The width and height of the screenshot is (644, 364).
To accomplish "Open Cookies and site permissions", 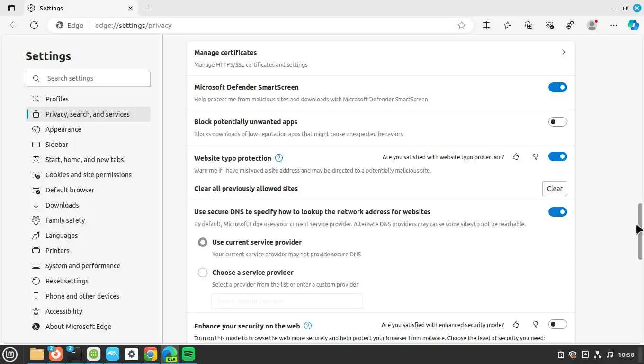I will pos(88,175).
